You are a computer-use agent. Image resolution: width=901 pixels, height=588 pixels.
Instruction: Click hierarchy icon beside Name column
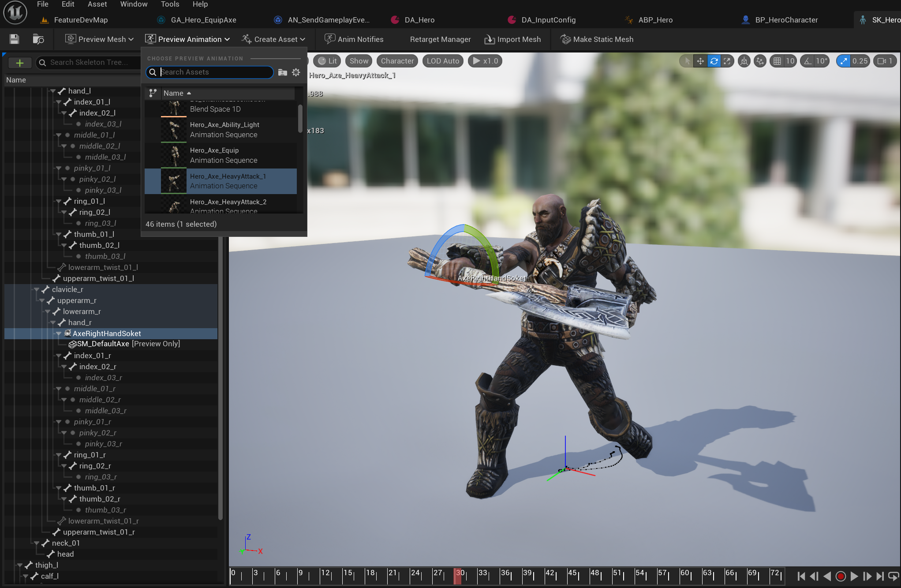153,93
